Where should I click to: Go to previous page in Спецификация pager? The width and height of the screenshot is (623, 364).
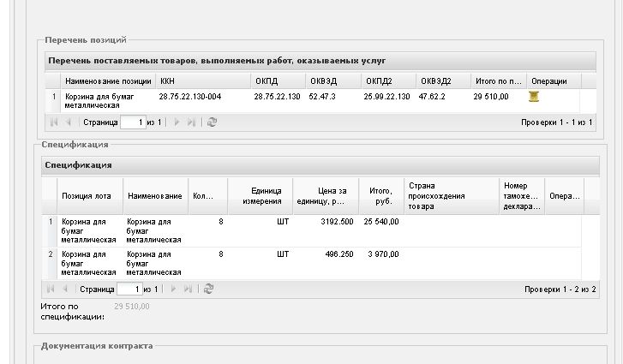(65, 289)
